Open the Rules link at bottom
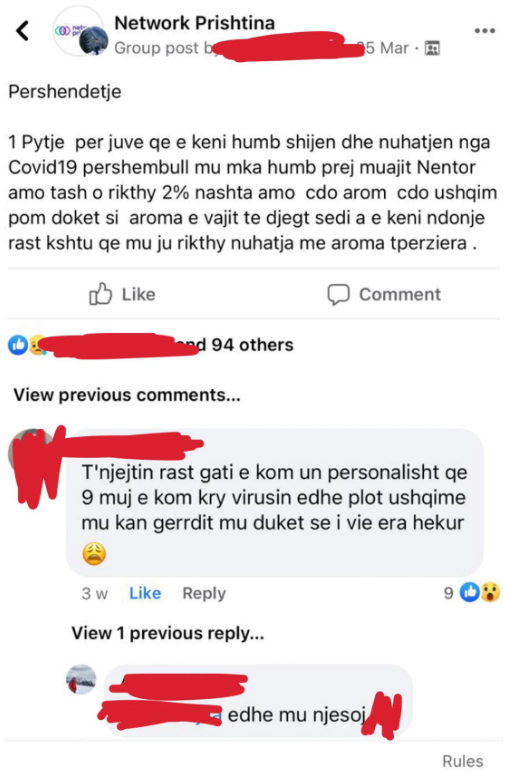 (x=462, y=761)
